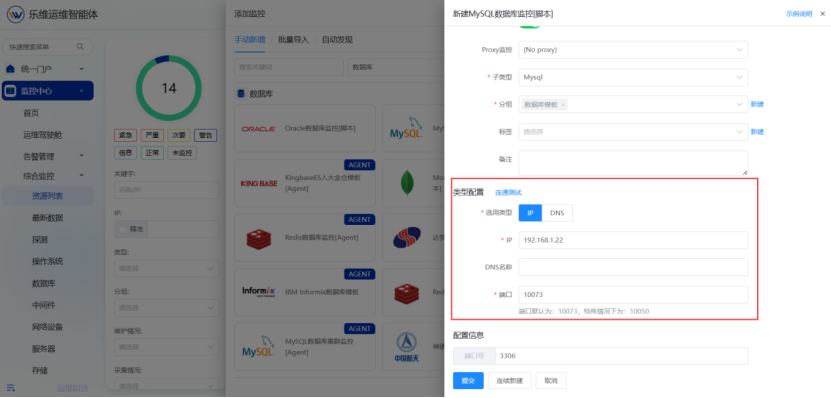Image resolution: width=831 pixels, height=398 pixels.
Task: Focus the 关键字 名称/IP input
Action: click(166, 190)
